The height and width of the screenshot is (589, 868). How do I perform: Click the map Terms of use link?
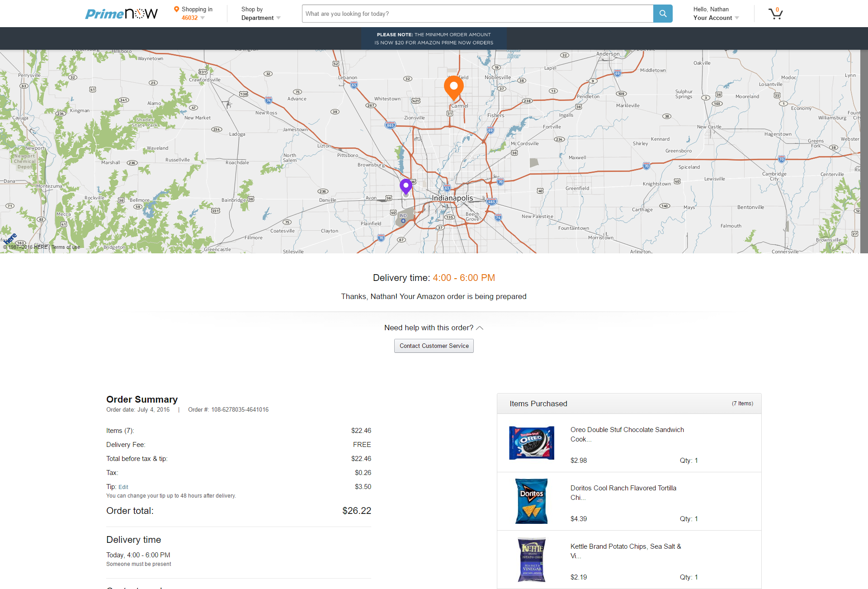[66, 247]
